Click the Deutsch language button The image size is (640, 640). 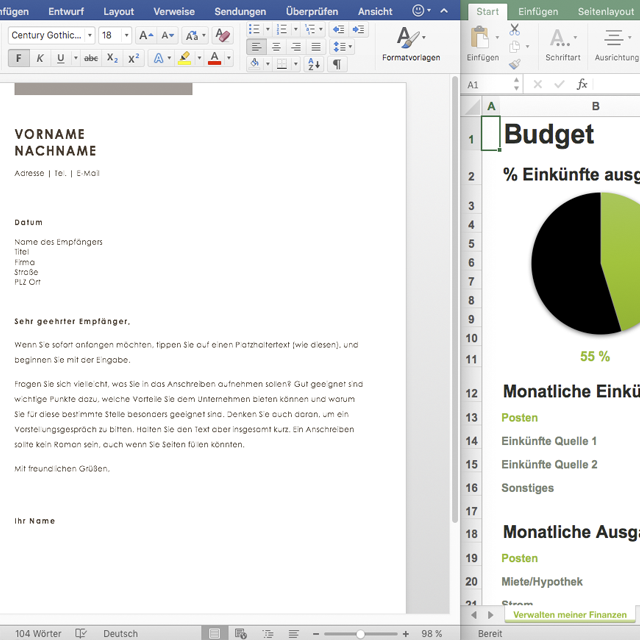121,633
